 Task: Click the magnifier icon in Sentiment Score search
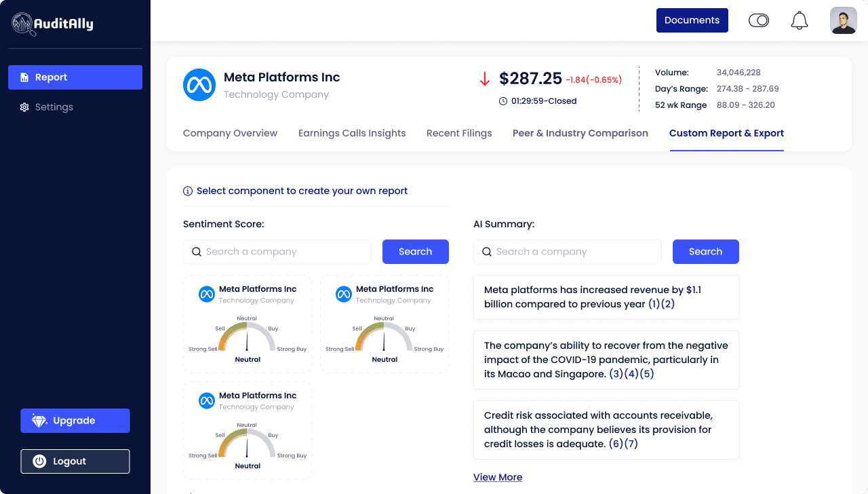pyautogui.click(x=197, y=252)
